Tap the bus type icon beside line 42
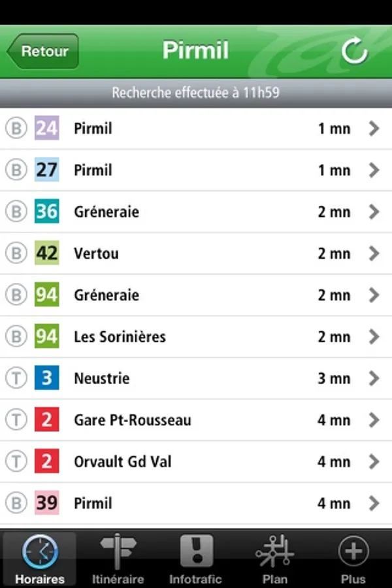Image resolution: width=392 pixels, height=588 pixels. 16,253
